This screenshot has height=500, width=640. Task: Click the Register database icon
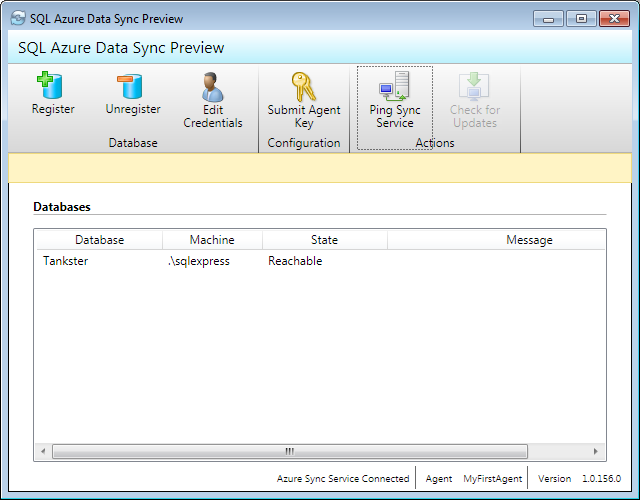point(52,88)
